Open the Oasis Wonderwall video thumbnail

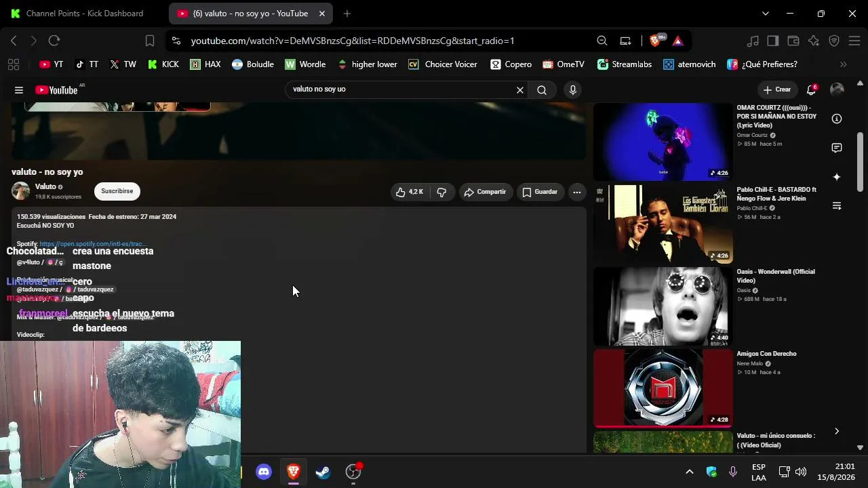(663, 306)
